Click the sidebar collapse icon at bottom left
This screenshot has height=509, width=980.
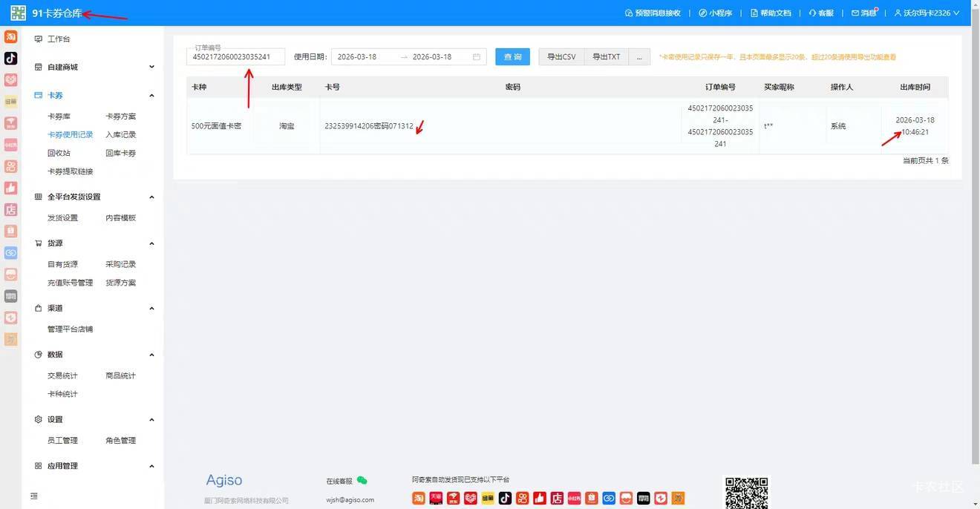click(34, 496)
